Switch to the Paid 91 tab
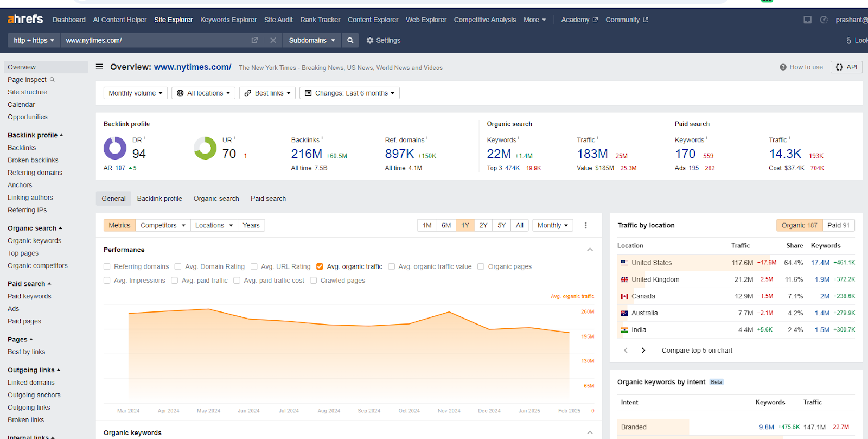868x439 pixels. click(838, 225)
